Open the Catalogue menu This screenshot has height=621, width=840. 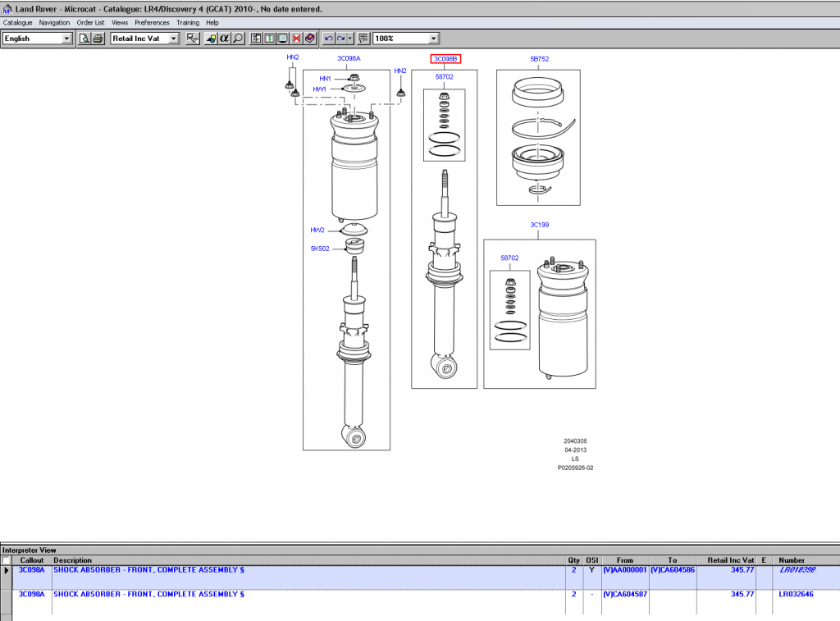pyautogui.click(x=18, y=22)
